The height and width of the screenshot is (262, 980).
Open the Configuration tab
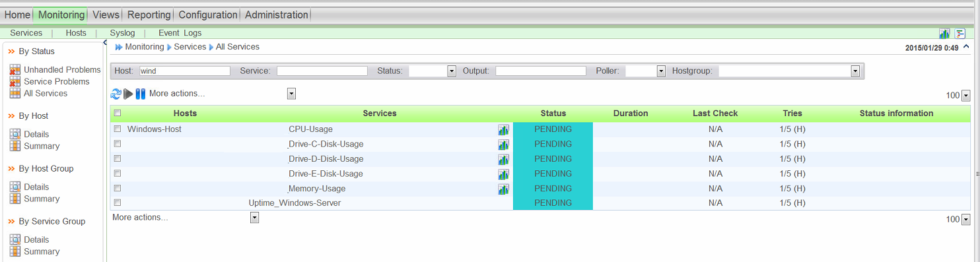coord(207,15)
